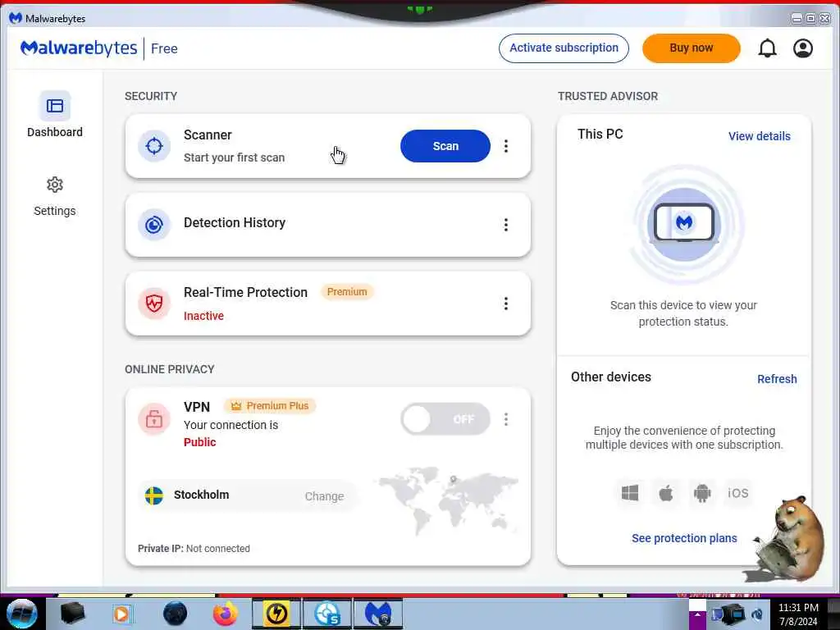Click the This PC laptop illustration

point(684,223)
